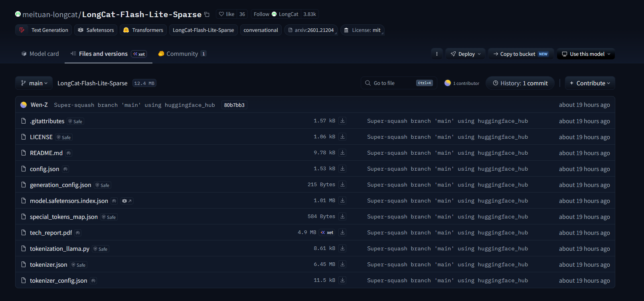Download tokenization_llama.py via download icon

[x=342, y=248]
